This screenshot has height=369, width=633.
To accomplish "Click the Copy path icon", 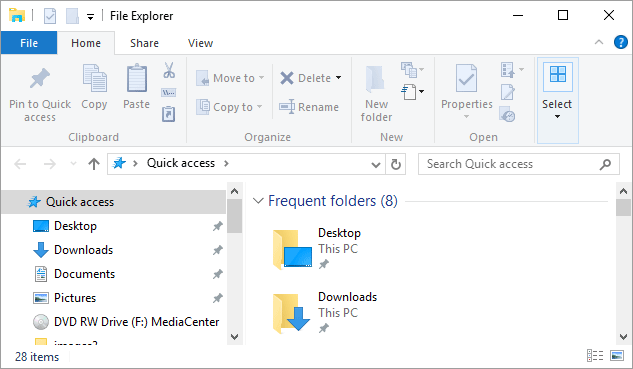I will (169, 92).
